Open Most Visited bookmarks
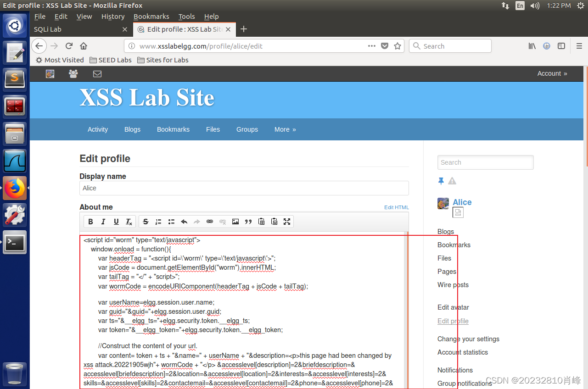 click(60, 60)
